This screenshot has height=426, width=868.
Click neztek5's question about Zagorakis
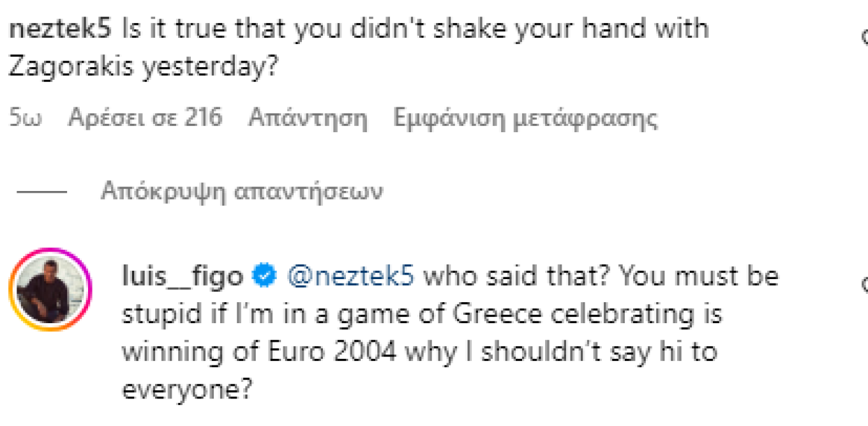point(415,29)
